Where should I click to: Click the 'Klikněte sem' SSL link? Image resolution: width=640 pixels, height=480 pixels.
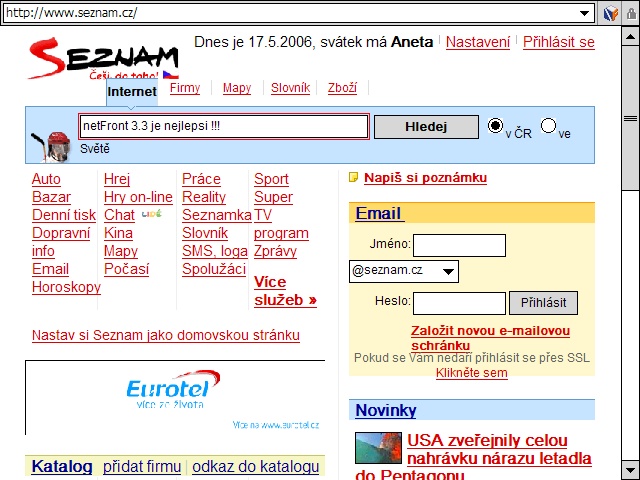coord(471,373)
